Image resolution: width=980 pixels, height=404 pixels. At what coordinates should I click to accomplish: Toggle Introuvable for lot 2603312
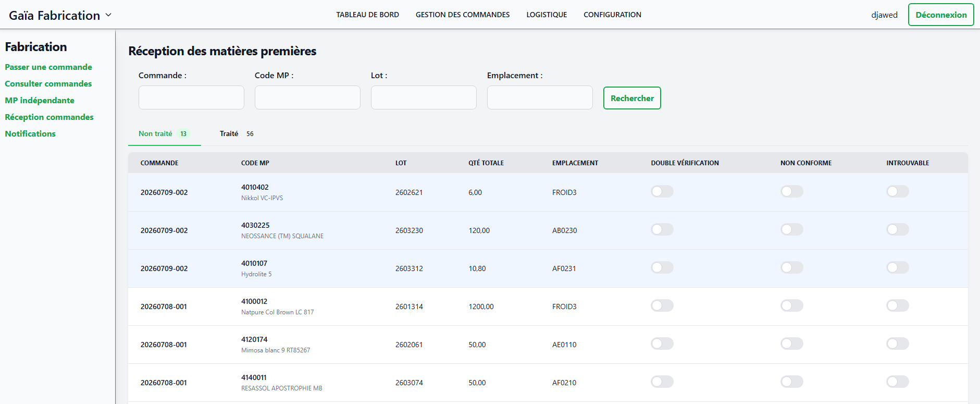898,267
